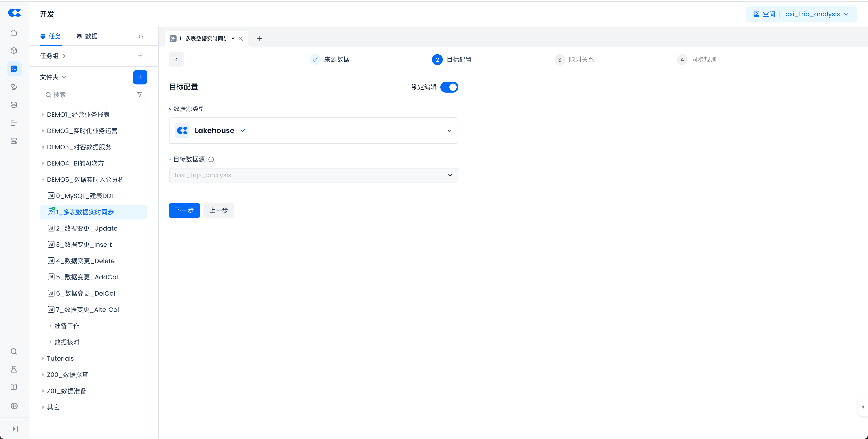Click the 下一步 button
Image resolution: width=868 pixels, height=439 pixels.
pos(184,210)
